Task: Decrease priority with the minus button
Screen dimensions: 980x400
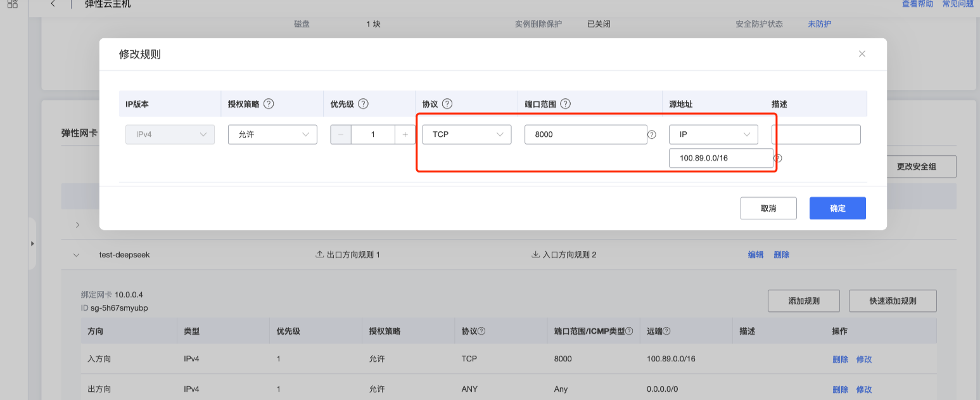Action: [x=341, y=134]
